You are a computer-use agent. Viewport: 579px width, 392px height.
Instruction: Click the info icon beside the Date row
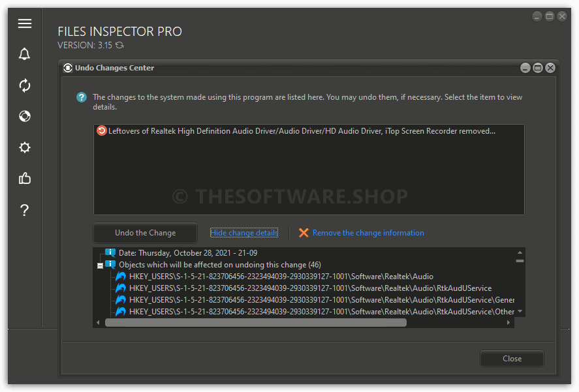110,252
